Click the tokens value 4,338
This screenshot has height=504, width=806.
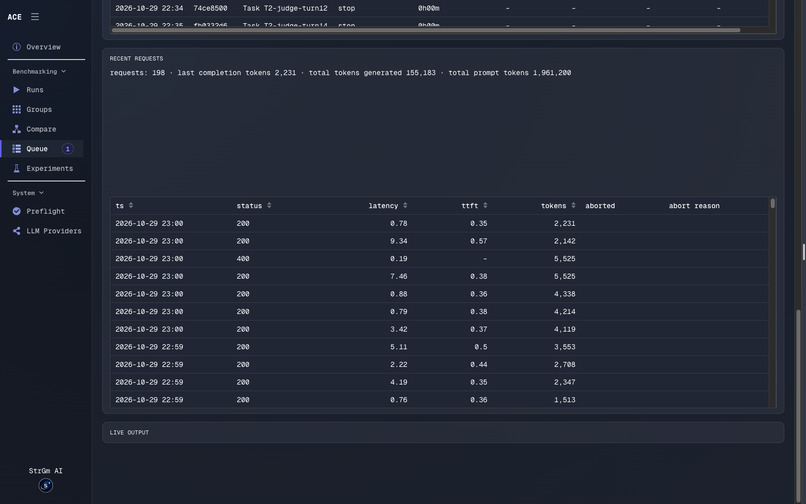pyautogui.click(x=564, y=294)
